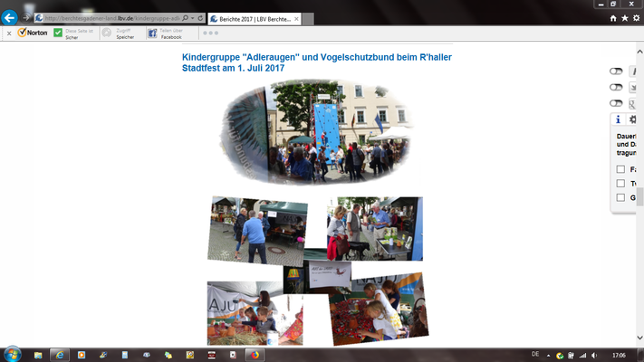Open the oval climbing wall photo

click(x=316, y=131)
